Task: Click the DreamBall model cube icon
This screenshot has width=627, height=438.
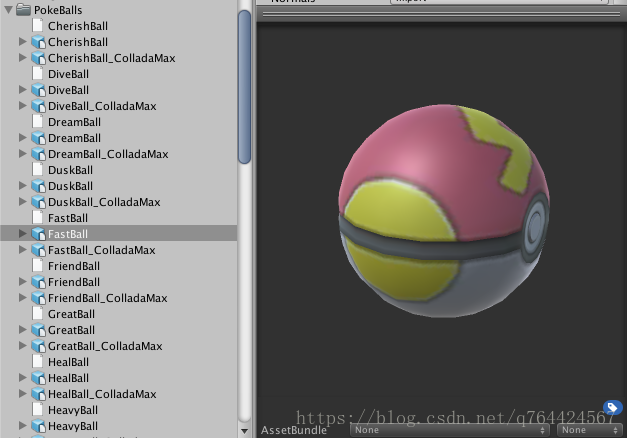Action: coord(38,138)
